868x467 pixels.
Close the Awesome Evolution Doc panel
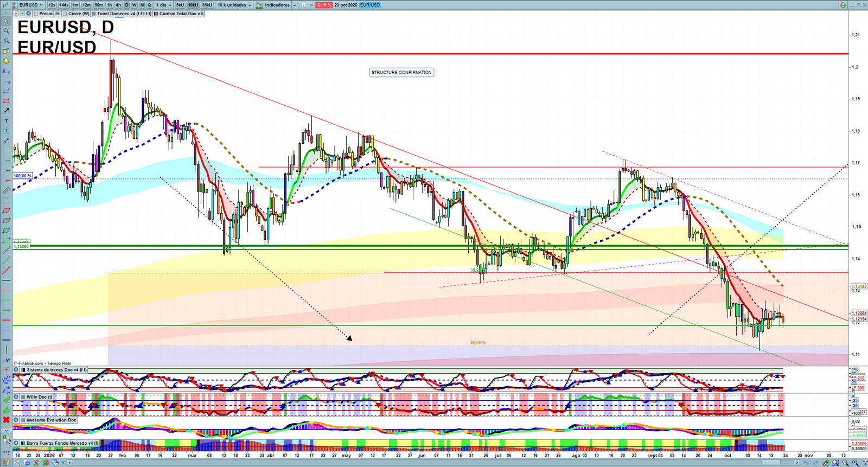(x=16, y=420)
